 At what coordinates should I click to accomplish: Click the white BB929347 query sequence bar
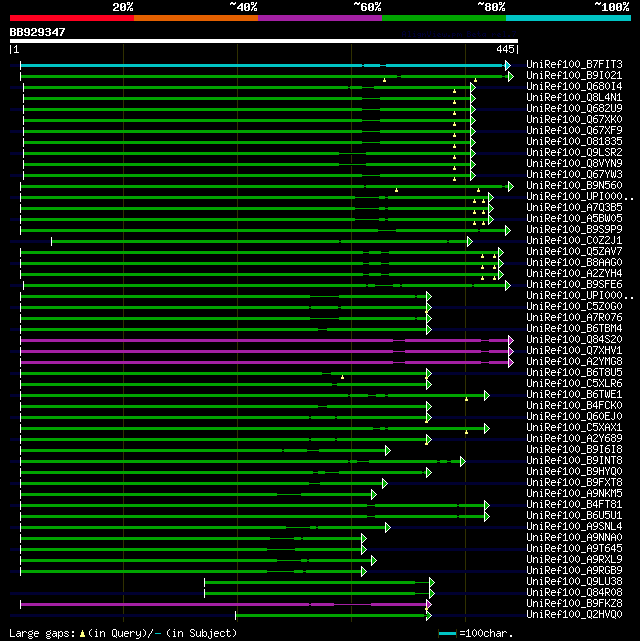tap(264, 41)
